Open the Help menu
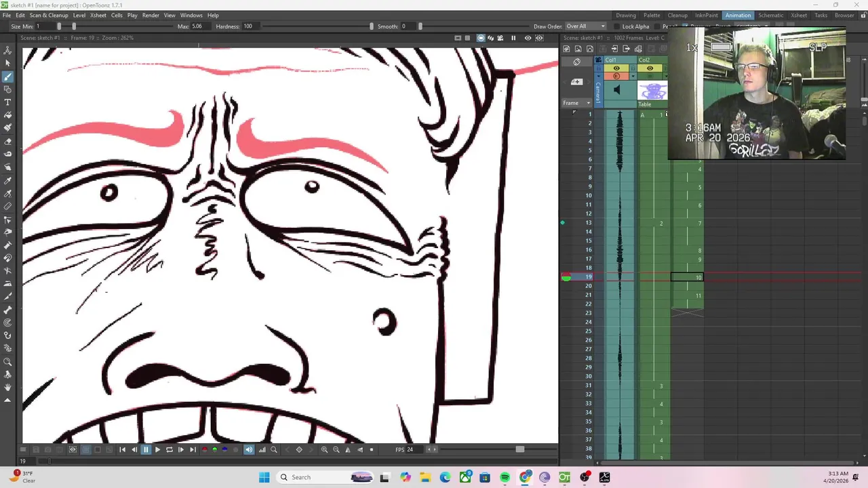 (x=213, y=15)
